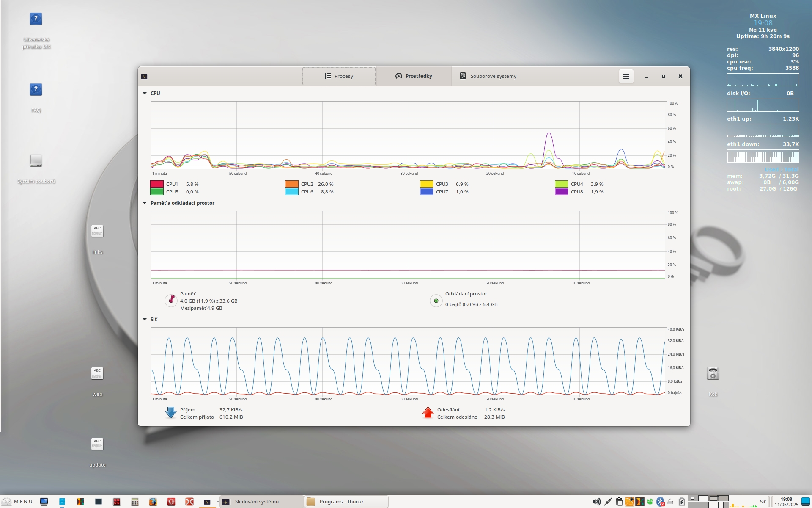The image size is (812, 508).
Task: Click the CPU usage history graph
Action: click(408, 135)
